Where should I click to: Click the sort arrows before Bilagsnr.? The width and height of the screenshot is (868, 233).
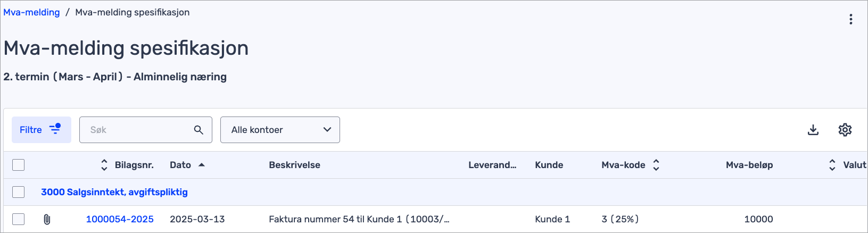tap(104, 165)
